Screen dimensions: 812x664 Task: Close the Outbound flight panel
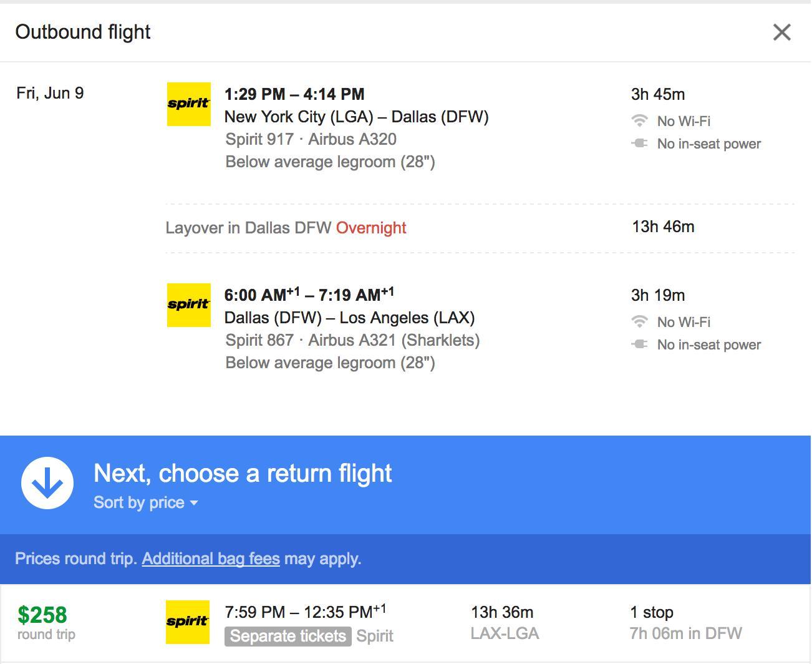(781, 32)
